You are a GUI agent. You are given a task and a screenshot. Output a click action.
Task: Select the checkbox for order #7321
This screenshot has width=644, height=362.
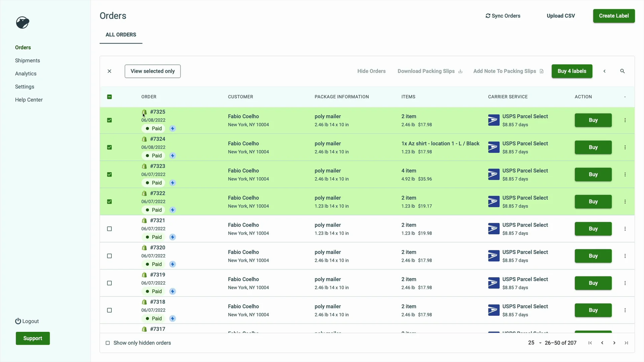point(109,229)
